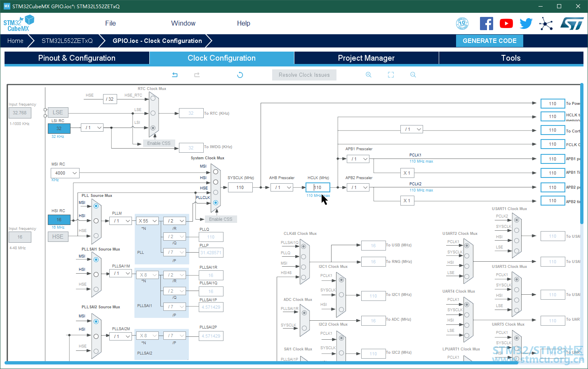
Task: Open the PLL multiplier X 55 dropdown
Action: pyautogui.click(x=147, y=221)
